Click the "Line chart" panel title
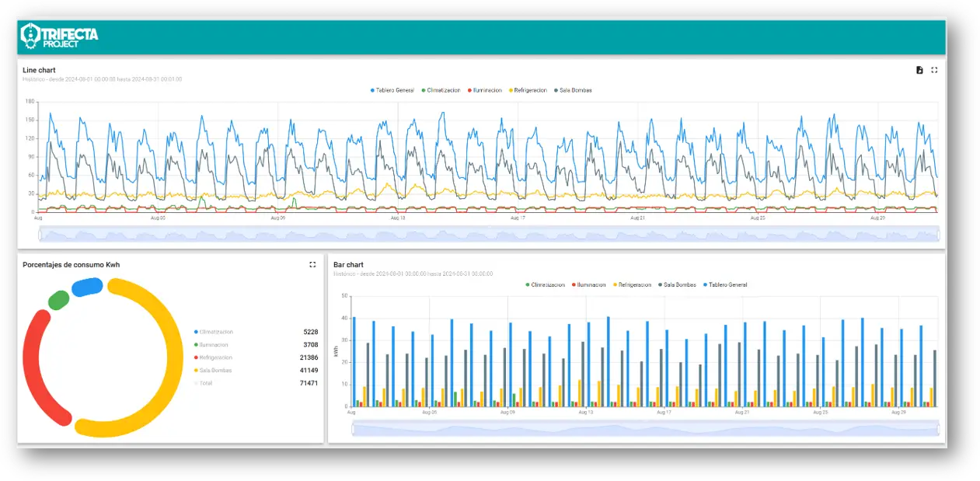Screen dimensions: 980x481 click(39, 70)
